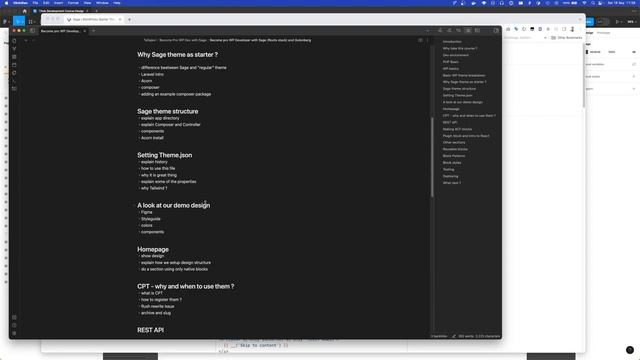Show the second right sidebar tab icon in Obsidian
Viewport: 640px width, 360px height.
point(449,31)
